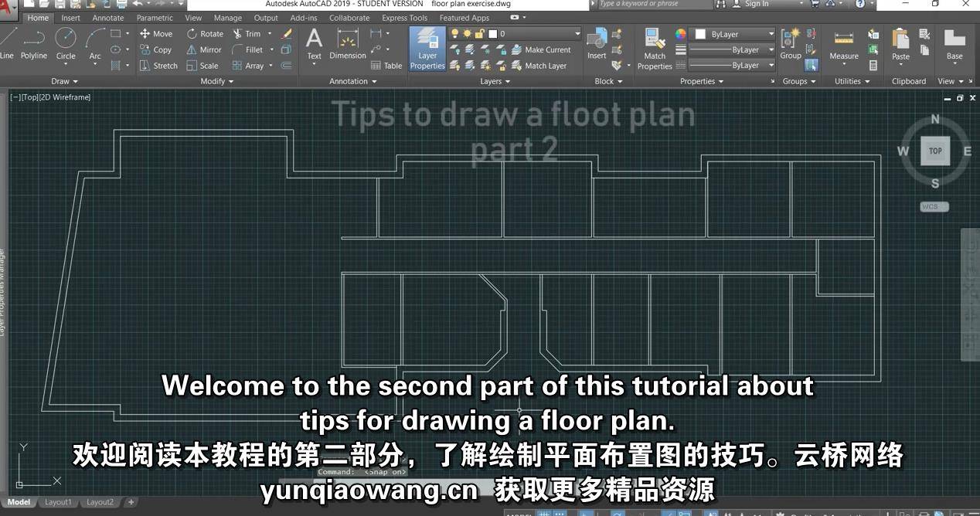Click the TOP face of ViewCube
Screen dimensions: 980x516
(x=935, y=151)
